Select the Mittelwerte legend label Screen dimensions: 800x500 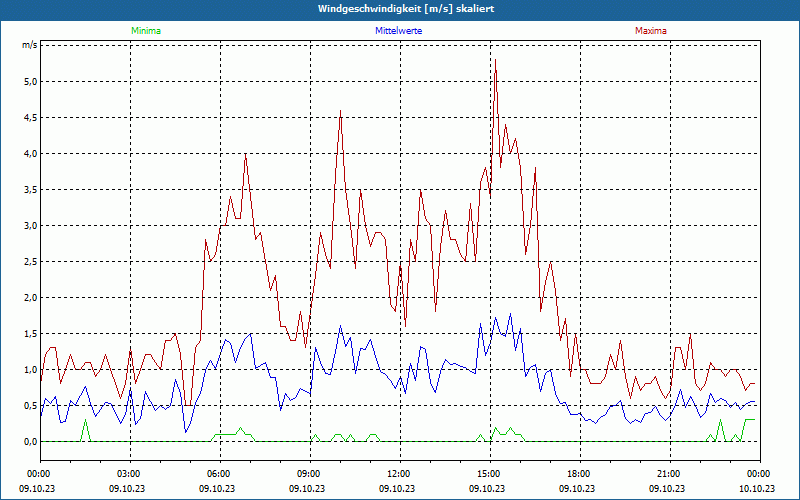pos(398,31)
